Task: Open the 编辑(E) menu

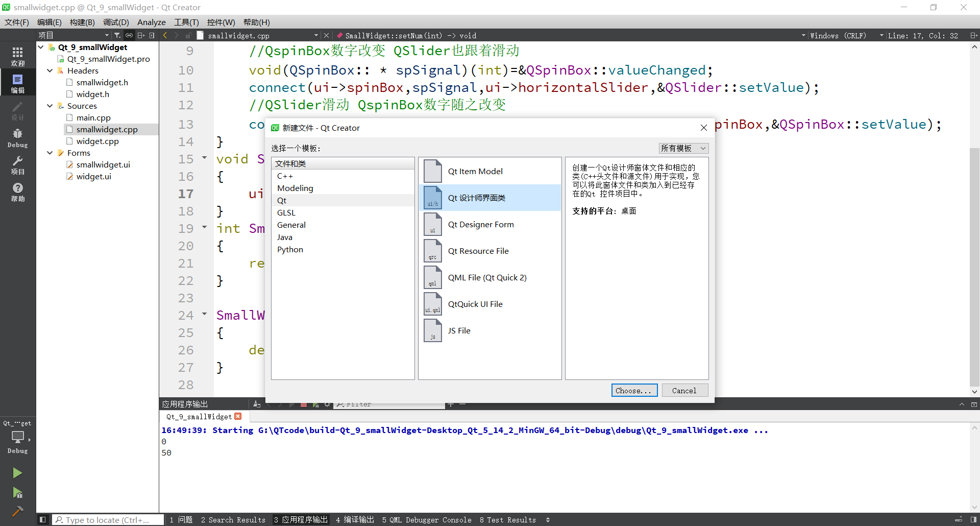Action: (50, 22)
